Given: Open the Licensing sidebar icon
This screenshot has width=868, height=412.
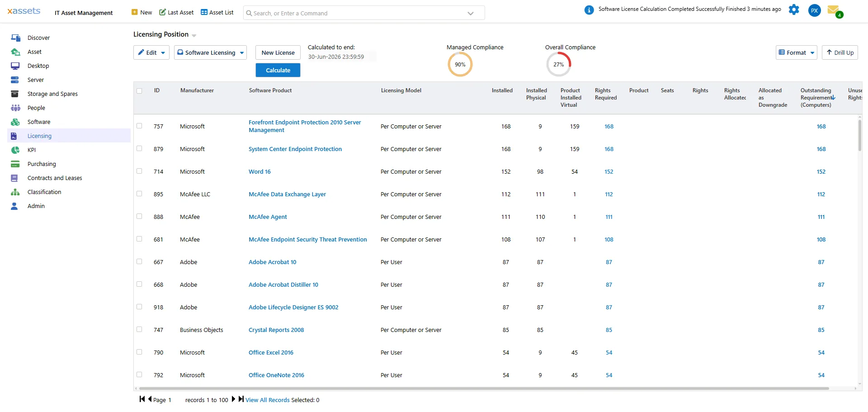Looking at the screenshot, I should coord(14,136).
